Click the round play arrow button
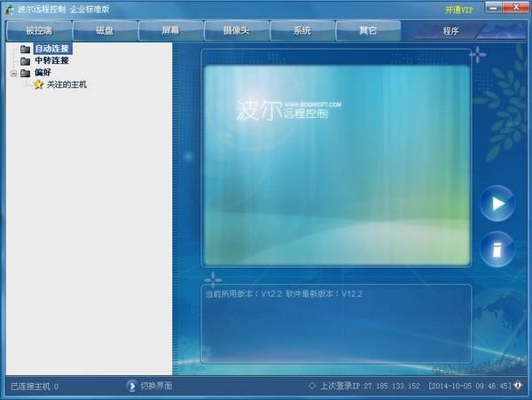 497,204
